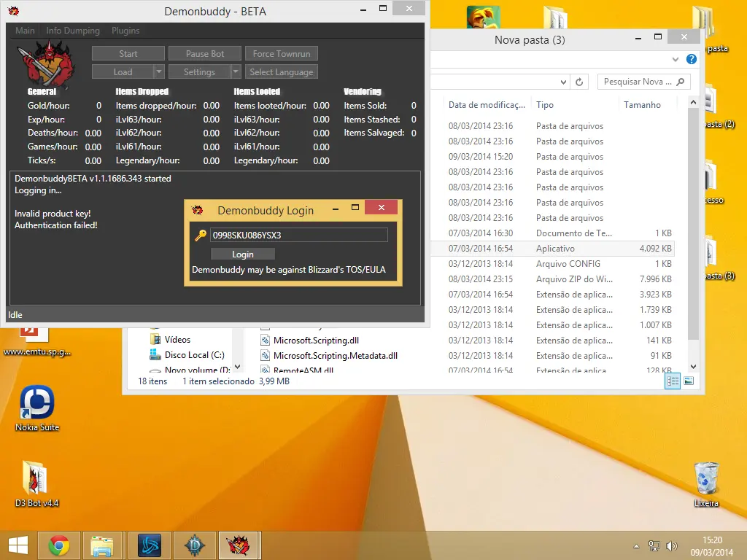Click the product key input field
Screen dimensions: 747x560
click(x=298, y=235)
